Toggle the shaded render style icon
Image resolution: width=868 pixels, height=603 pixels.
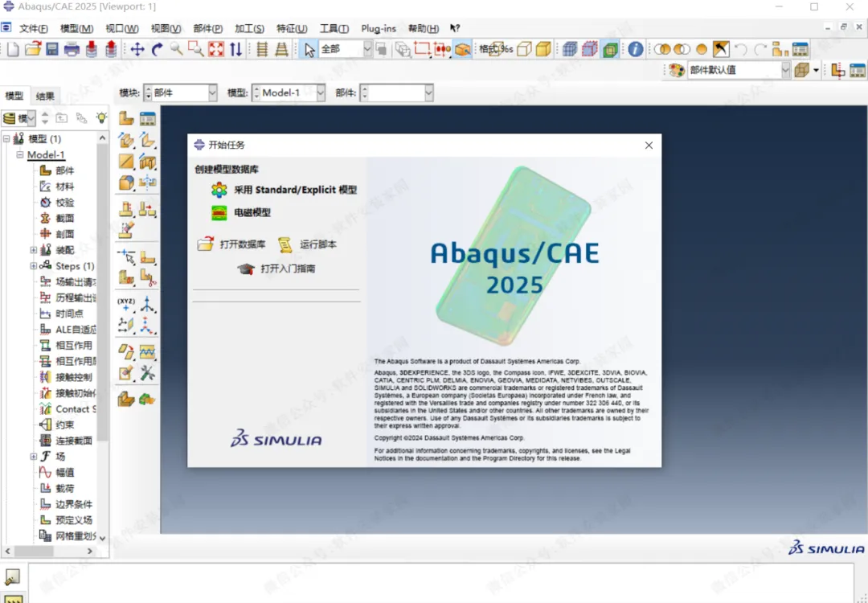[x=543, y=49]
